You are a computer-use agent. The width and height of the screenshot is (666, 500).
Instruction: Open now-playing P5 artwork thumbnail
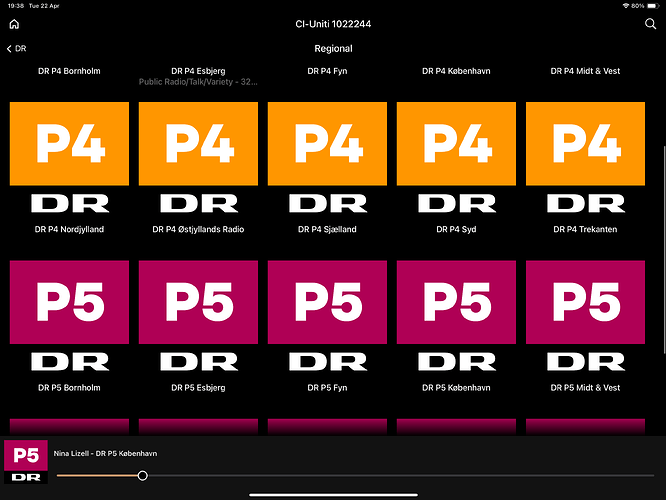click(26, 462)
